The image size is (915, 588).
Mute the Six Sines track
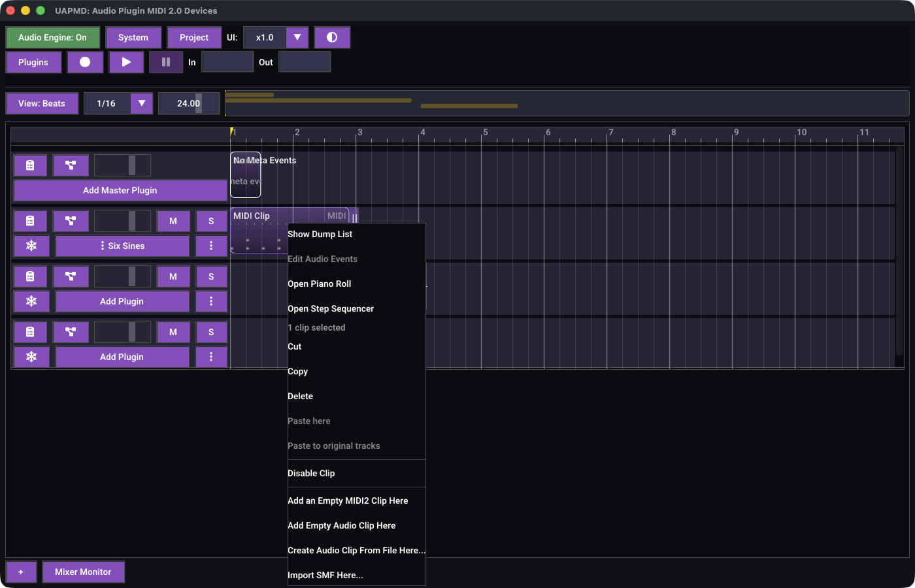pos(173,221)
